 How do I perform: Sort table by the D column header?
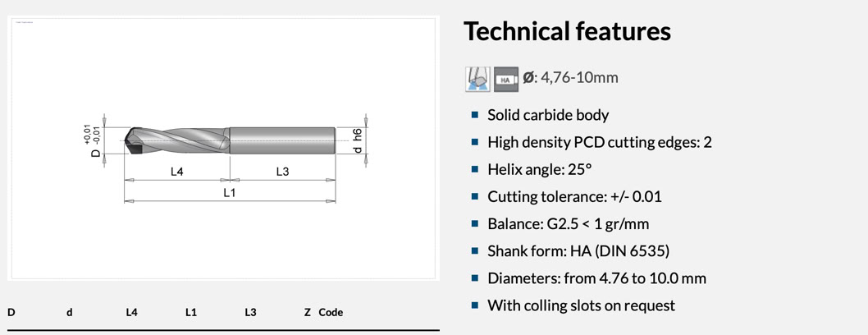11,313
